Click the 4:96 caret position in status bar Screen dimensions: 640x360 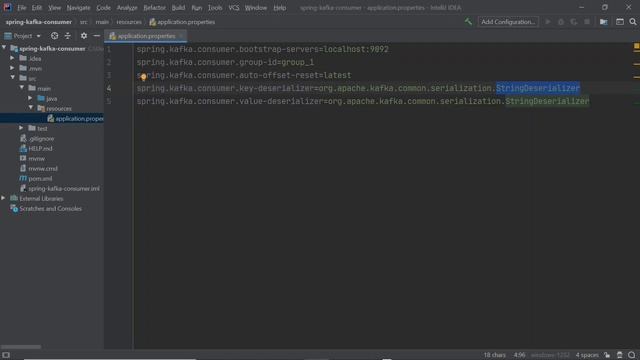click(519, 355)
